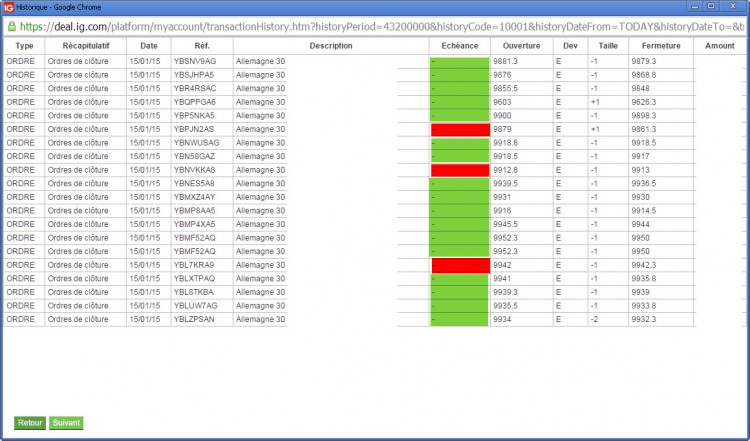Select reference YBMP4XA5
The width and height of the screenshot is (750, 441).
click(x=194, y=224)
